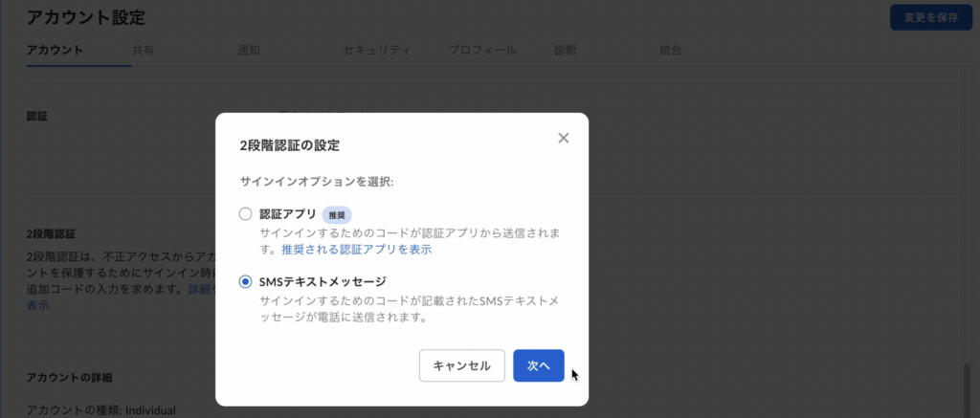The width and height of the screenshot is (980, 418).
Task: Click the 2段階認証の設定 dialog title
Action: pyautogui.click(x=289, y=146)
